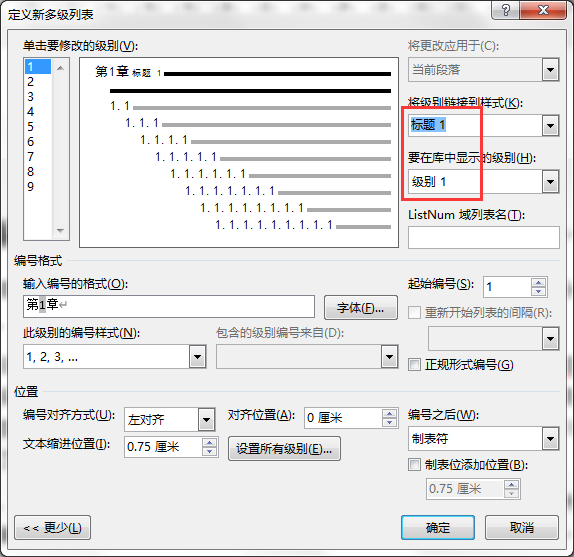Toggle the 重新开始列表的间隔 checkbox

click(x=414, y=313)
